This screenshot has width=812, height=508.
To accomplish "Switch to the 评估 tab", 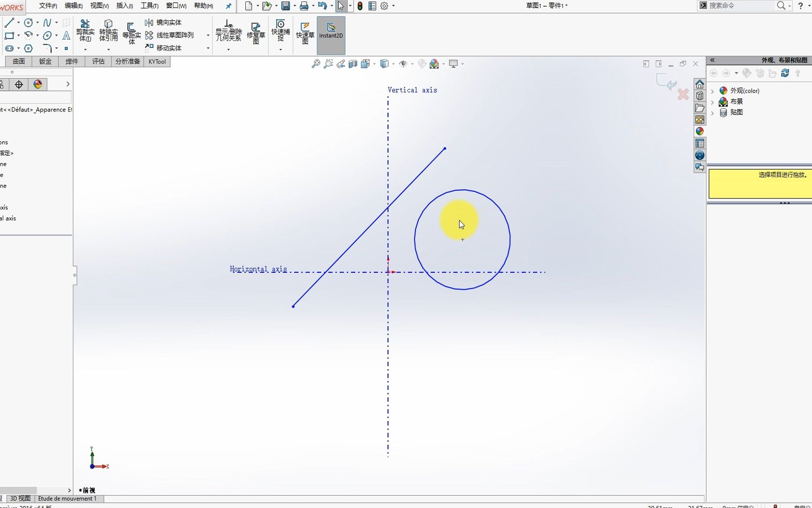I will pyautogui.click(x=98, y=62).
